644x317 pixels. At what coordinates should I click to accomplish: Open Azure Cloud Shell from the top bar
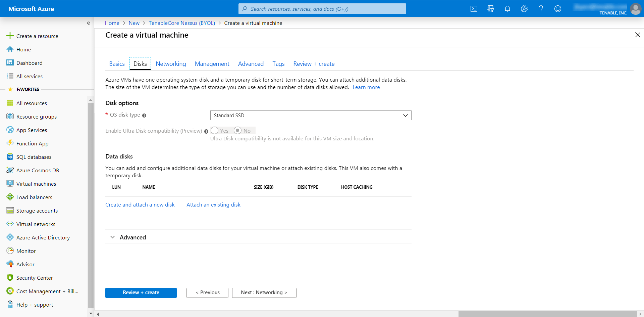[x=474, y=9]
